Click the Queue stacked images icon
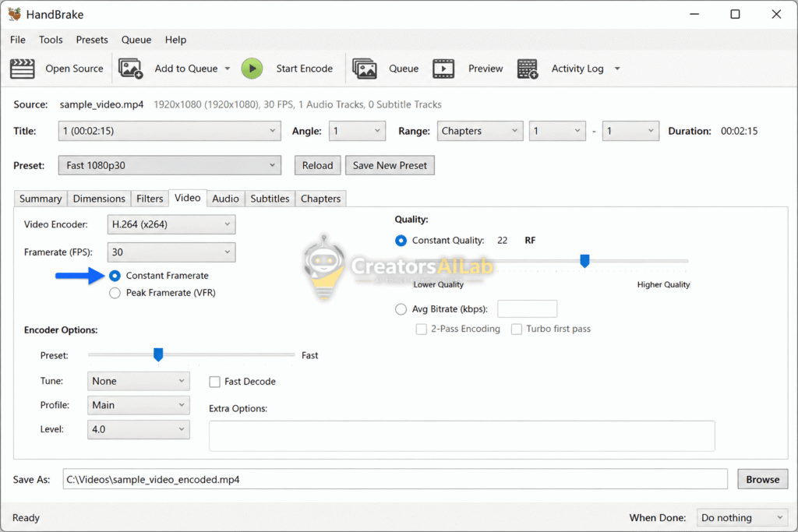Screen dimensions: 798x532 [x=365, y=69]
